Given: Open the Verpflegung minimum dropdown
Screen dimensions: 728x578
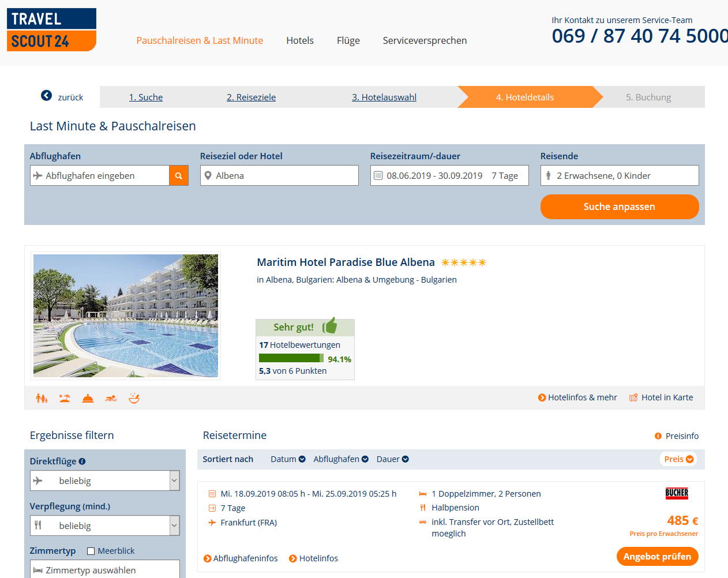Looking at the screenshot, I should (x=105, y=526).
